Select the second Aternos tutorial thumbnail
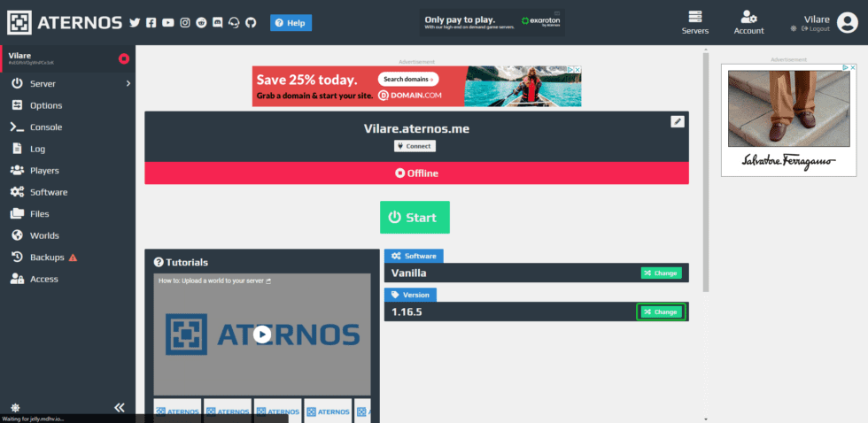The height and width of the screenshot is (423, 868). pyautogui.click(x=228, y=411)
